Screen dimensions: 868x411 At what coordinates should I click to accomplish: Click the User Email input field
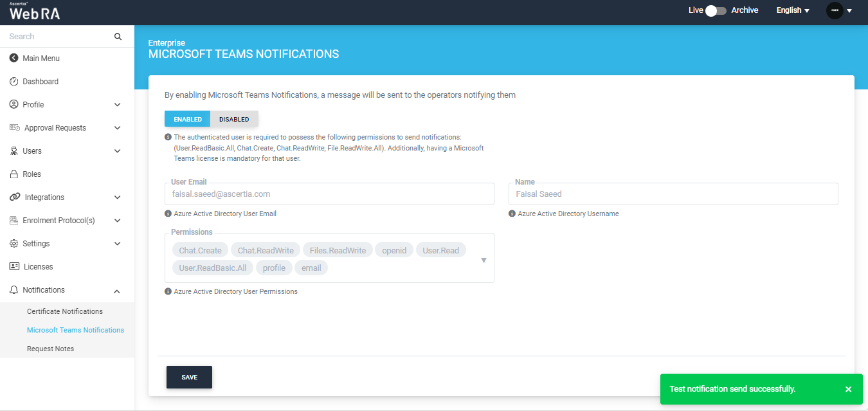(x=329, y=194)
